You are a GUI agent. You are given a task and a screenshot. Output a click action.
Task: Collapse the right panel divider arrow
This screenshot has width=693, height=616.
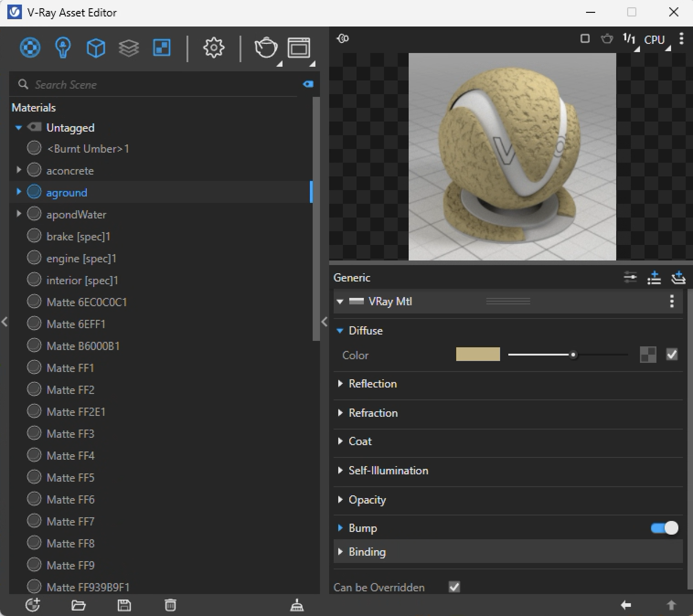[324, 322]
